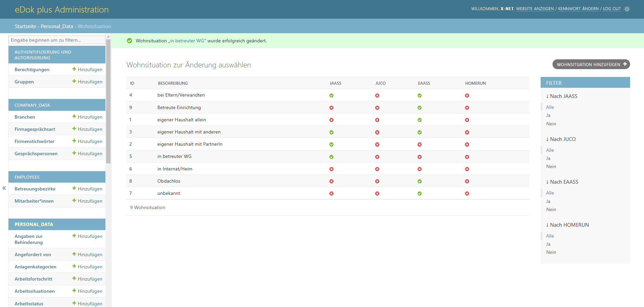Choose Alle under the Nach HOMERUN filter
The height and width of the screenshot is (307, 644).
[550, 236]
